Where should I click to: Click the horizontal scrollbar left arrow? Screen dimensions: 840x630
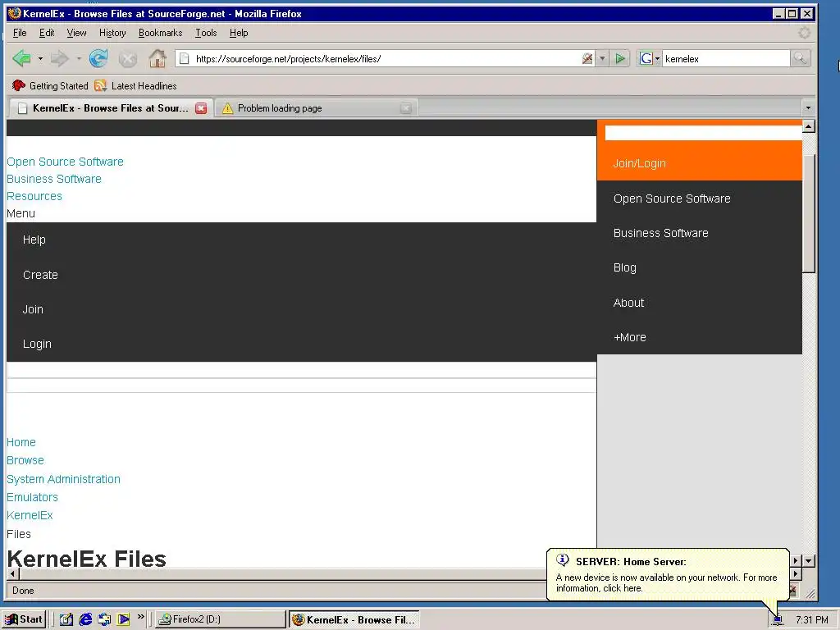click(13, 573)
